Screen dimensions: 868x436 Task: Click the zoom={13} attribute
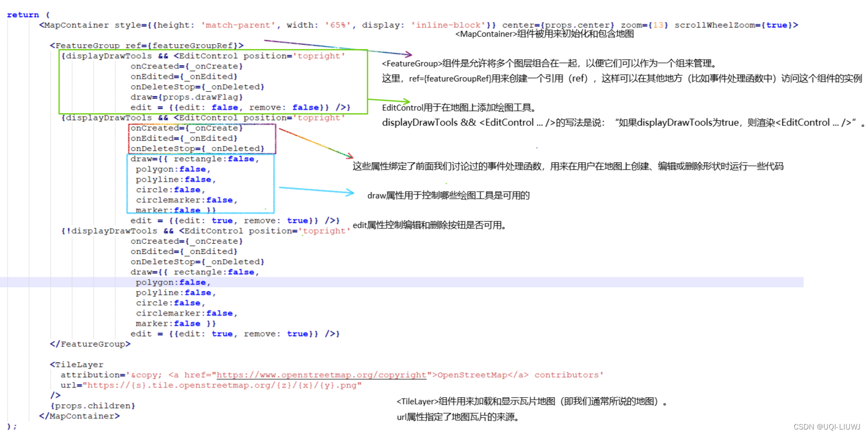645,25
